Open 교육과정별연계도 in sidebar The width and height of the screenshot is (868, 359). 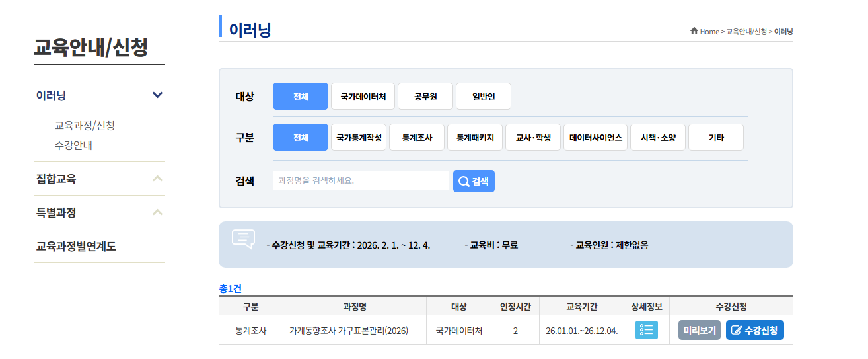coord(76,247)
